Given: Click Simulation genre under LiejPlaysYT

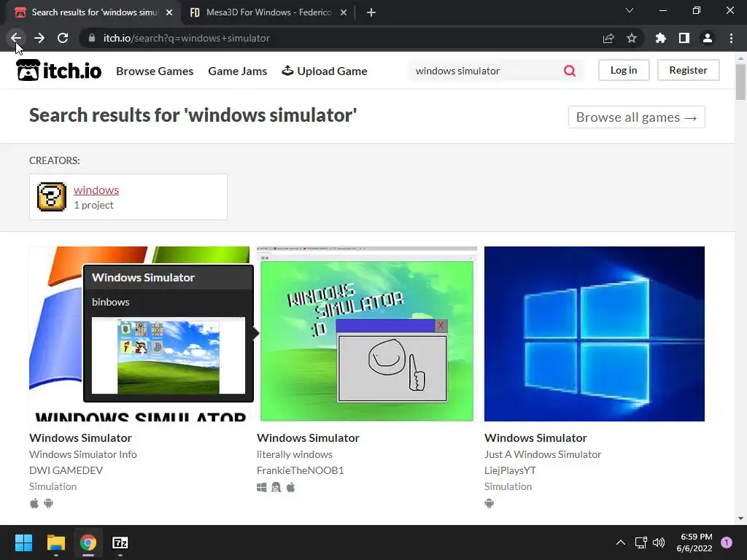Looking at the screenshot, I should [x=508, y=486].
